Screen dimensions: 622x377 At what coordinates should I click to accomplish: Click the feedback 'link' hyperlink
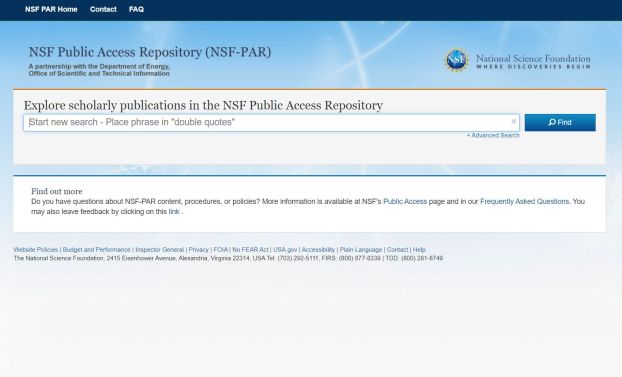(174, 212)
